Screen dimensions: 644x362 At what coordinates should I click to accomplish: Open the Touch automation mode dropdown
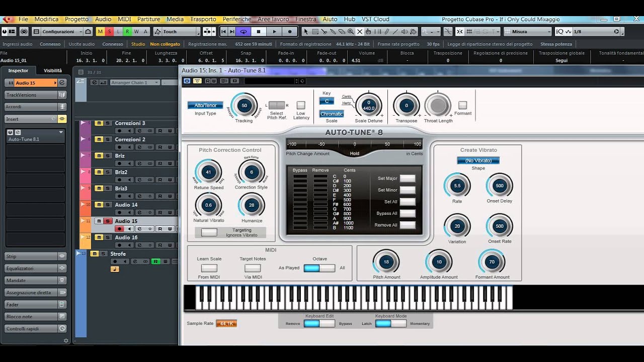177,31
